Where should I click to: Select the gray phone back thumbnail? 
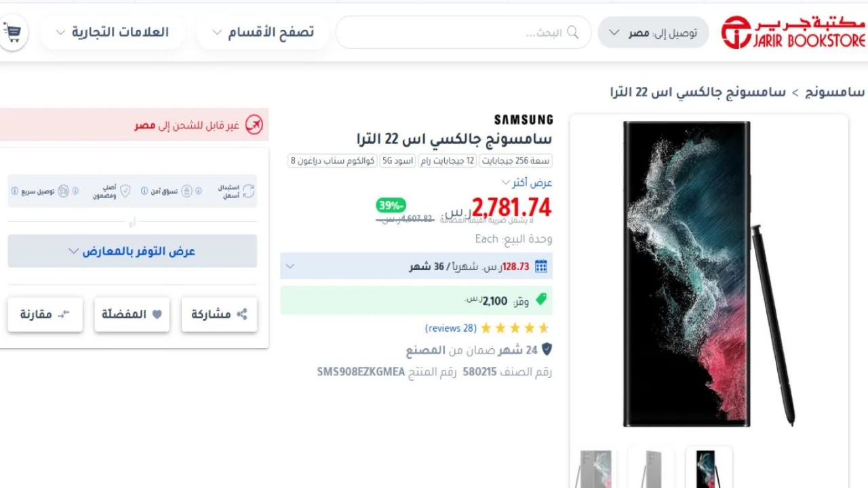[651, 468]
